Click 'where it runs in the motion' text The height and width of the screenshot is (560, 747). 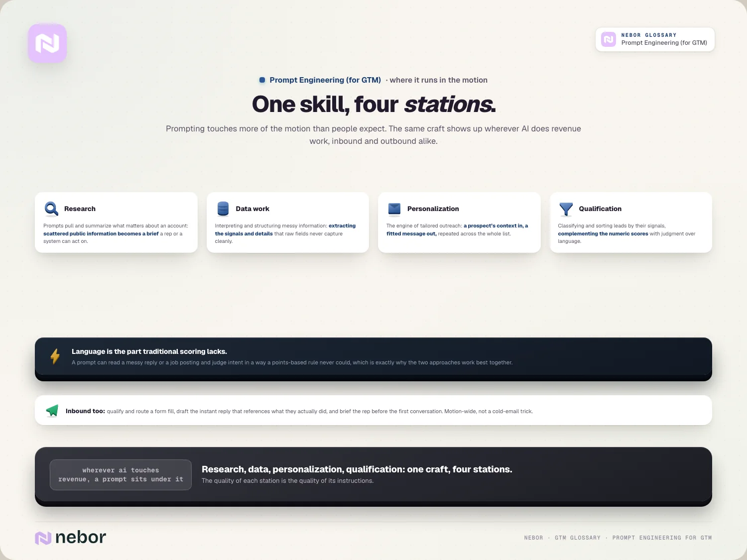(x=438, y=80)
